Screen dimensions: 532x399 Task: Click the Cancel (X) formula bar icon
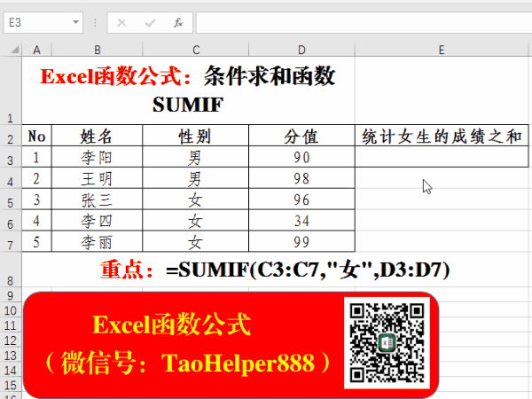(x=121, y=23)
